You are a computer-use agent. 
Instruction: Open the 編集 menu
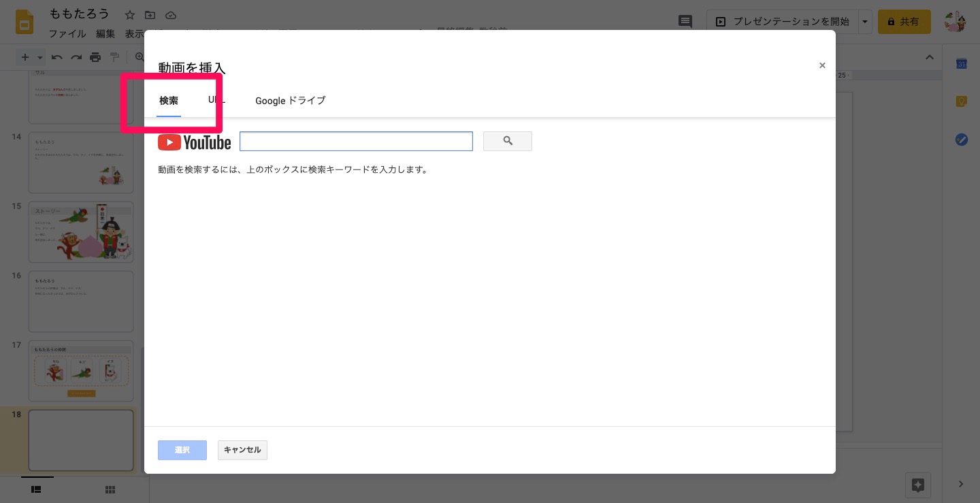tap(105, 33)
